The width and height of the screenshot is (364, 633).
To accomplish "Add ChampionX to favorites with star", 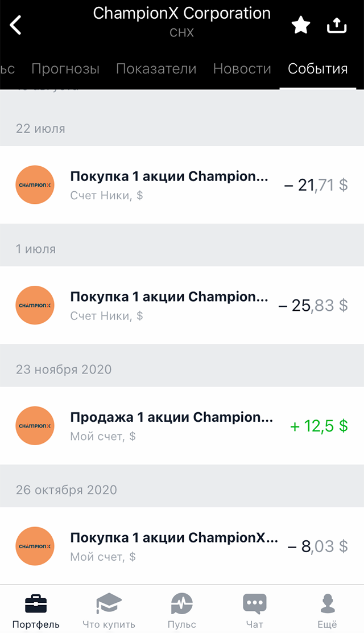I will (x=301, y=25).
